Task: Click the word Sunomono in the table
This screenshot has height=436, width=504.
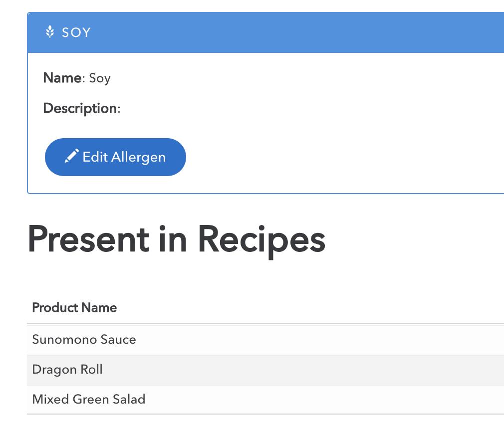Action: coord(64,340)
